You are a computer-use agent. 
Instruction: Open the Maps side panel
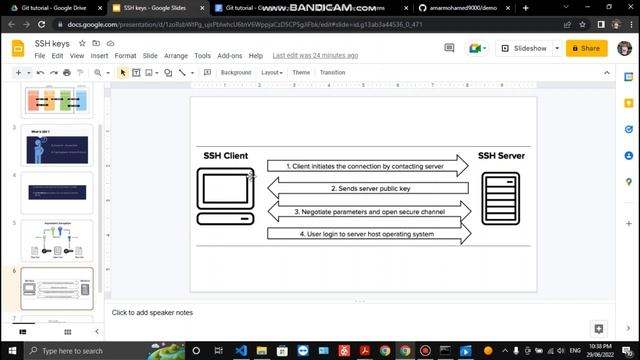(x=629, y=182)
